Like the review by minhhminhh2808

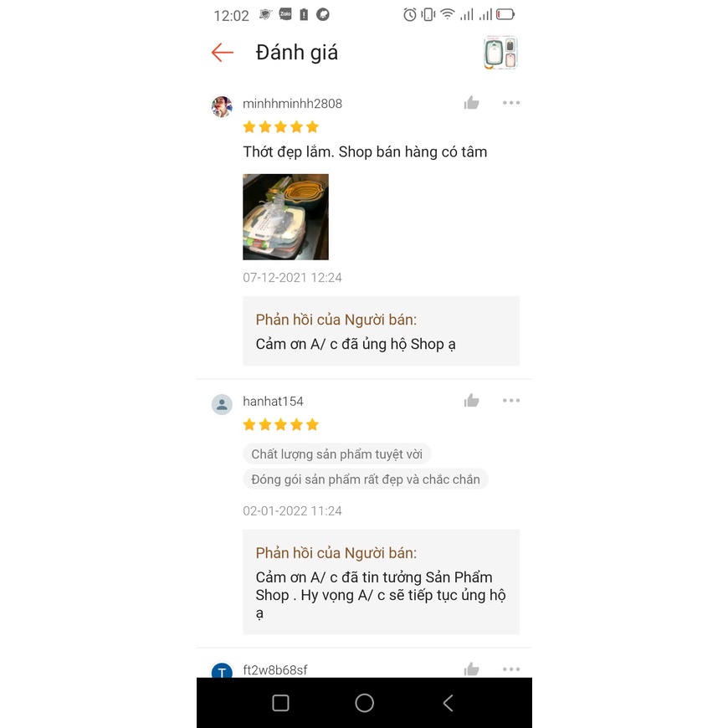coord(471,103)
